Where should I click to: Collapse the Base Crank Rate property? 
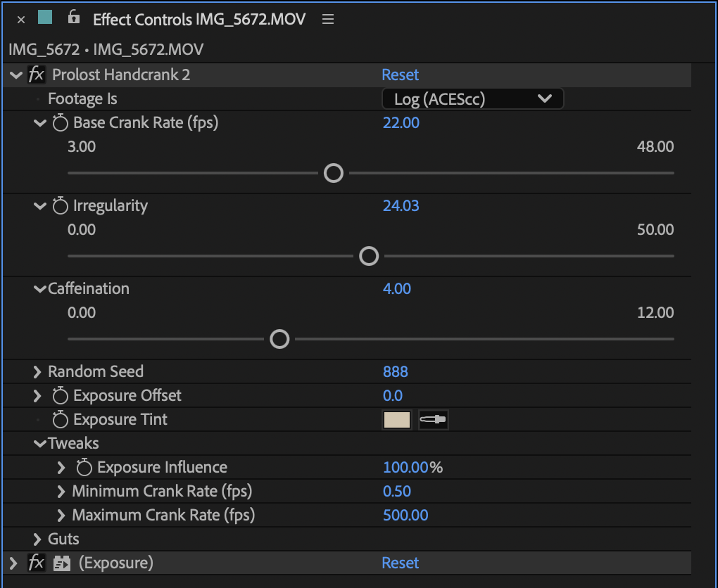[40, 122]
